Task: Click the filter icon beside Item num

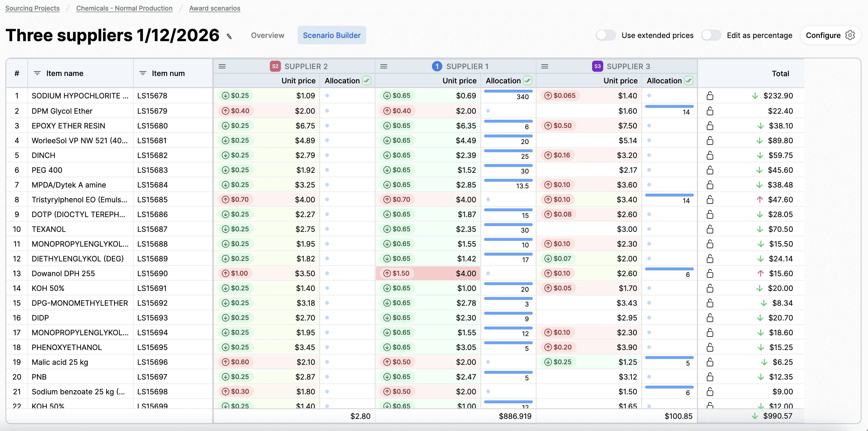Action: (x=143, y=73)
